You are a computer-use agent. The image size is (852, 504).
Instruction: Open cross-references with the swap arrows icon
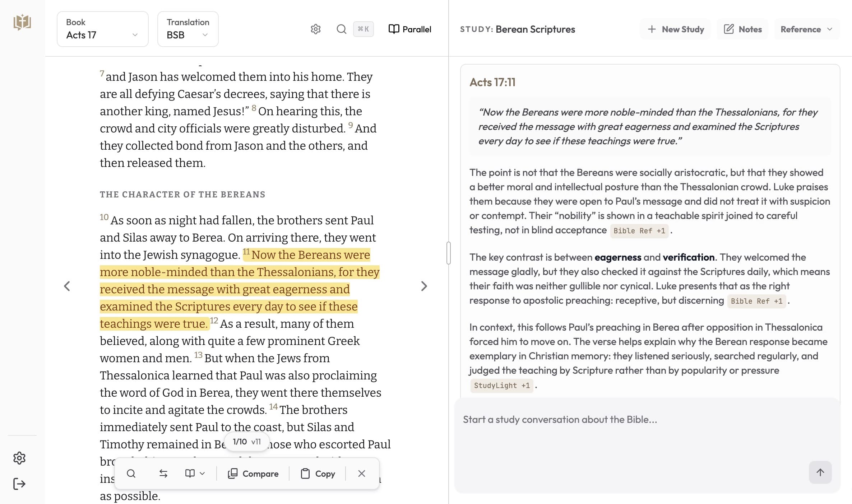163,473
